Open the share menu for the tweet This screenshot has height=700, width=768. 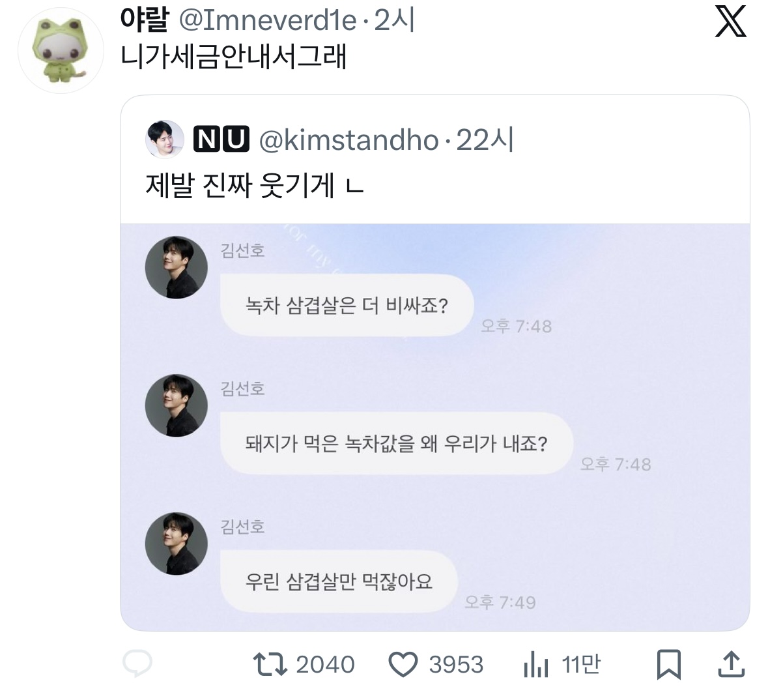coord(733,665)
